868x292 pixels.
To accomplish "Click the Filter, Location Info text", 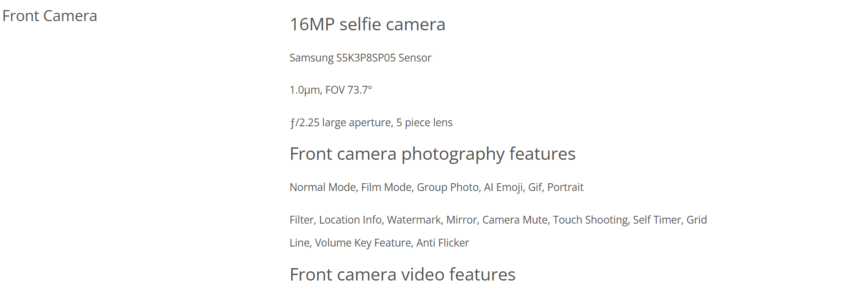I will [x=336, y=220].
